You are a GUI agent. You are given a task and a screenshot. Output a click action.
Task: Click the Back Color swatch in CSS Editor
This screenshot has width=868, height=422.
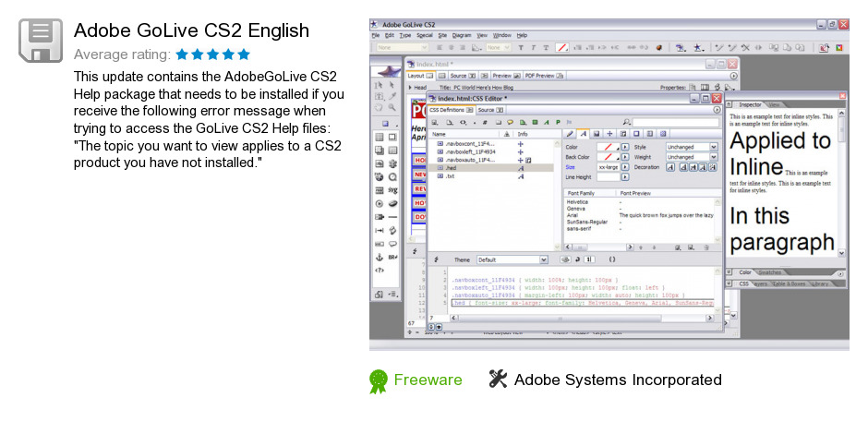point(608,157)
